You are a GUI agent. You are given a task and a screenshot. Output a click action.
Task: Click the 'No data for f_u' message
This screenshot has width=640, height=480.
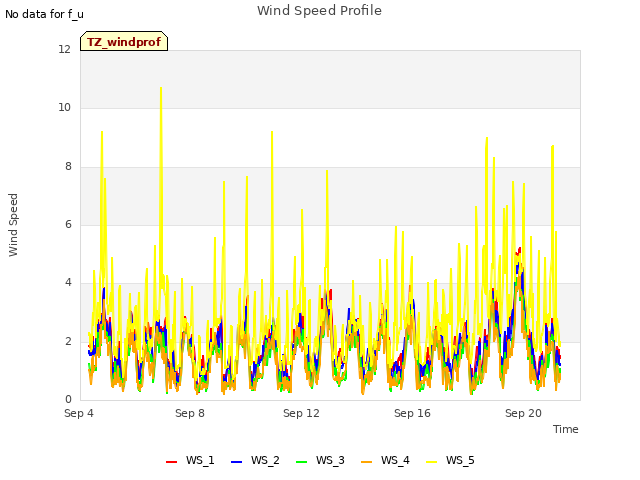point(44,14)
